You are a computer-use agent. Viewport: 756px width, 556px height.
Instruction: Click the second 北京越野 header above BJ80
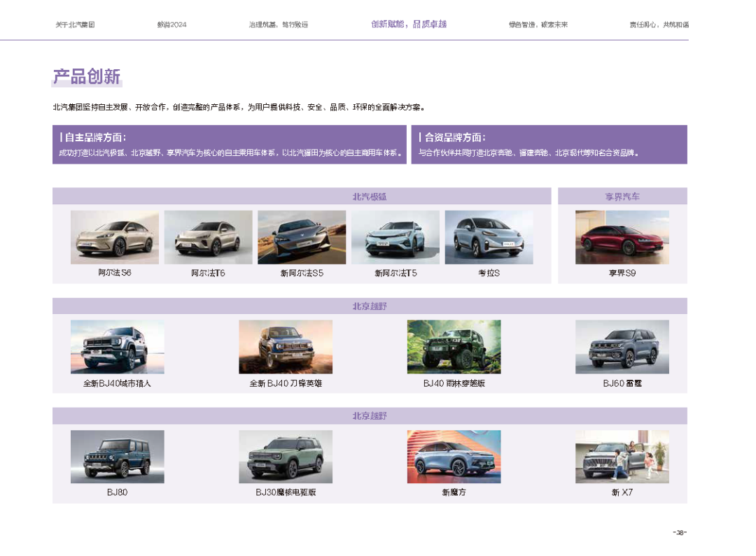click(x=370, y=416)
